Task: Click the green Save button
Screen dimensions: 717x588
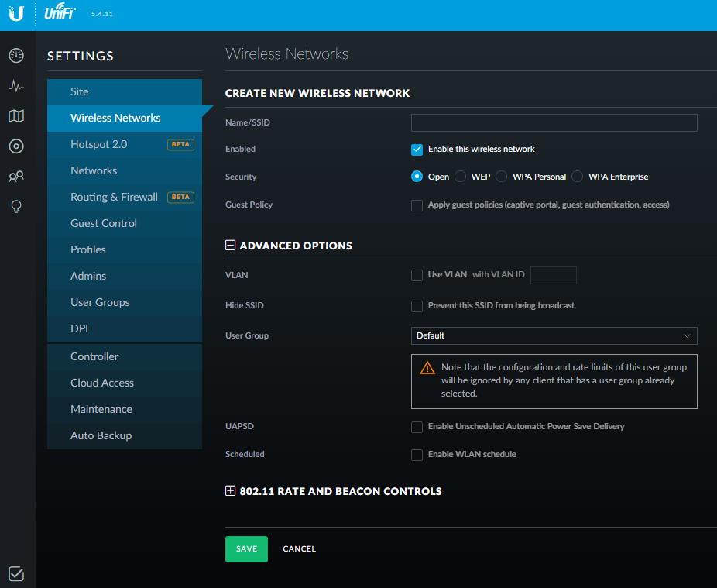Action: coord(246,548)
